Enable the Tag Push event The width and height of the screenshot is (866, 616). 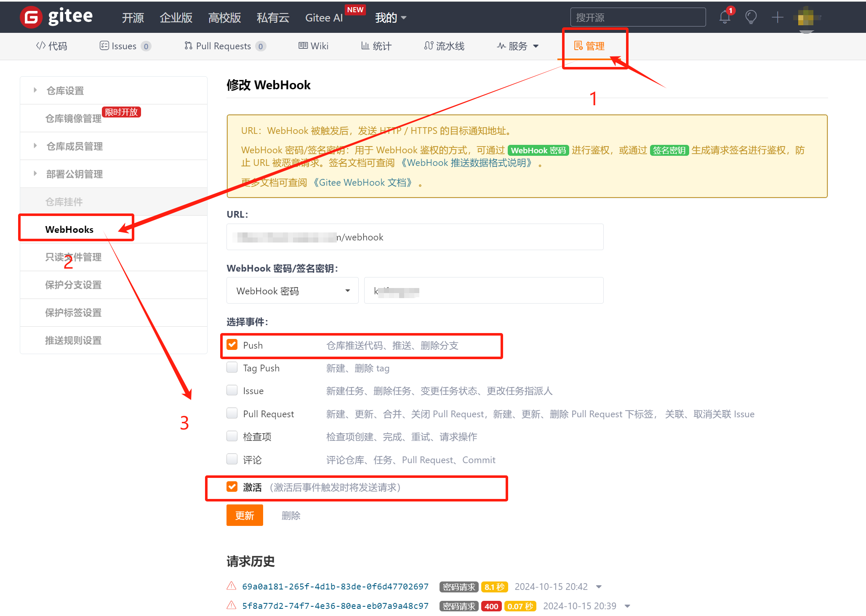pyautogui.click(x=232, y=367)
